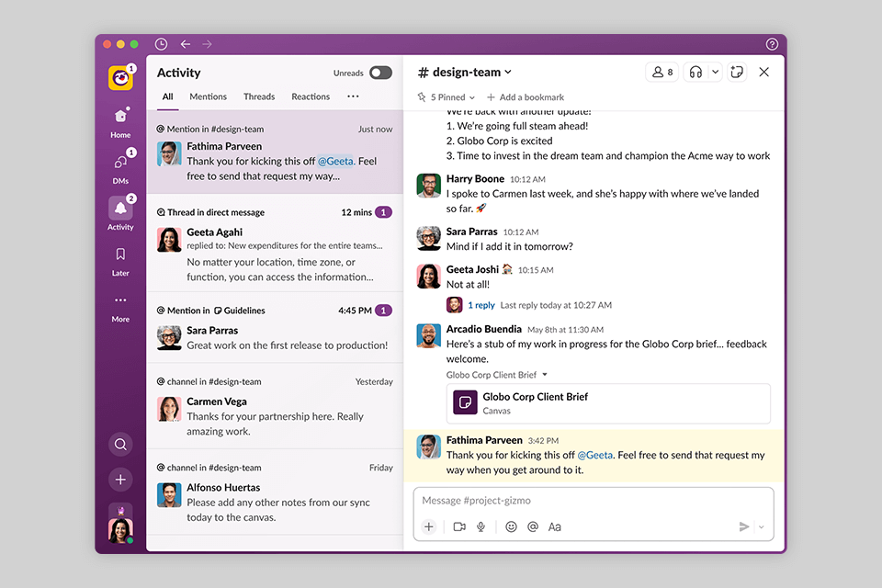Click send message arrow

tap(743, 526)
